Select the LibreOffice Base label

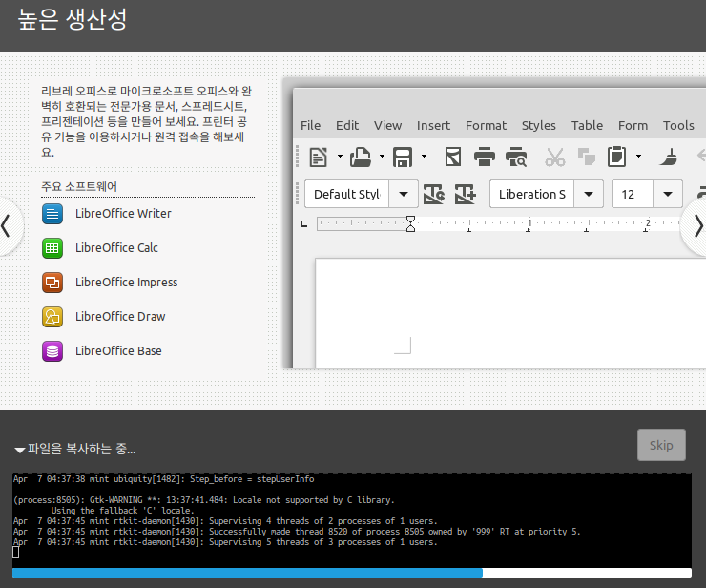tap(118, 351)
